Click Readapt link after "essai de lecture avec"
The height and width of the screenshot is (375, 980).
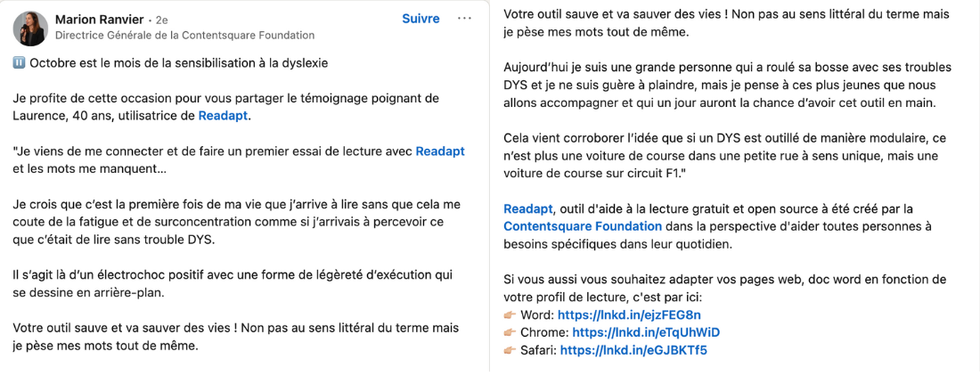coord(440,151)
